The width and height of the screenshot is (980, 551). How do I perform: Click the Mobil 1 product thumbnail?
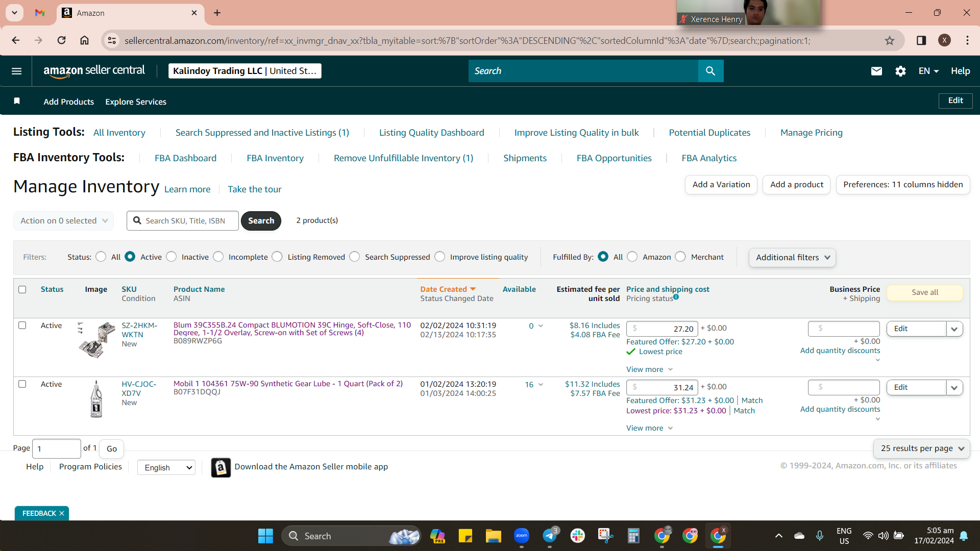pos(96,399)
